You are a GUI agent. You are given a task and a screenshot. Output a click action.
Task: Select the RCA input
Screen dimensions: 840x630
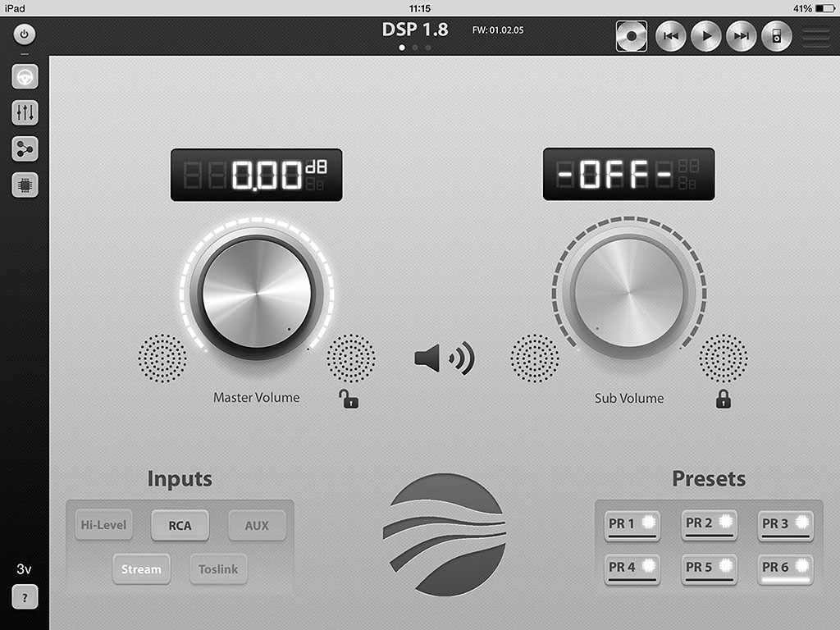click(x=180, y=526)
